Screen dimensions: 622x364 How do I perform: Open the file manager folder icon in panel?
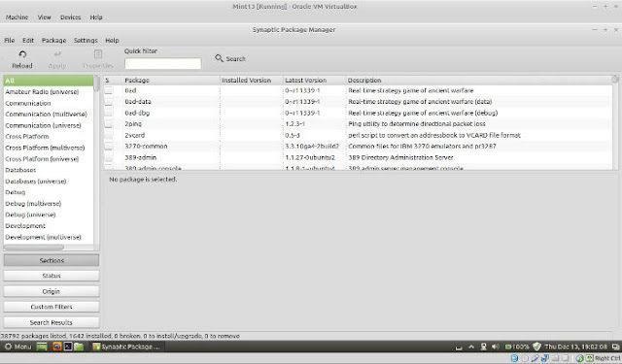coord(79,347)
